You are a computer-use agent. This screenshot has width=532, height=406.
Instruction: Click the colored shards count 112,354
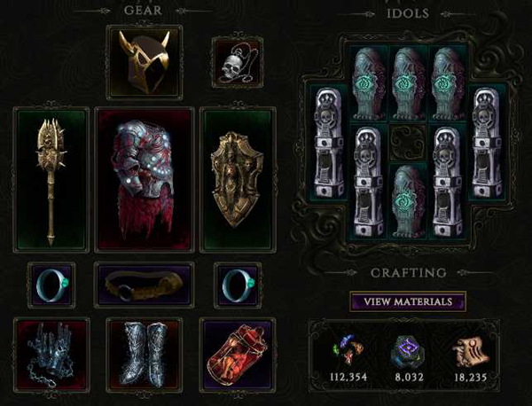(x=348, y=377)
